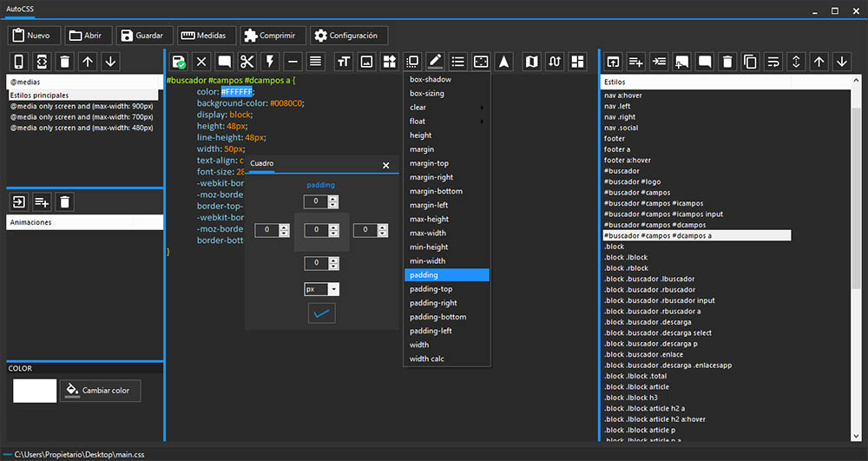The image size is (868, 461).
Task: Select 'Estilos principales' in medias list
Action: click(83, 95)
